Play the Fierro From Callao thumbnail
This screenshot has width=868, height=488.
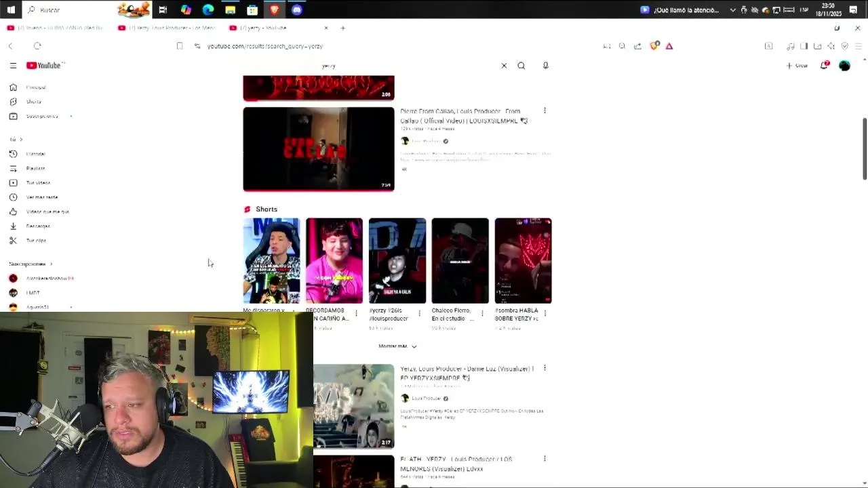pos(319,149)
